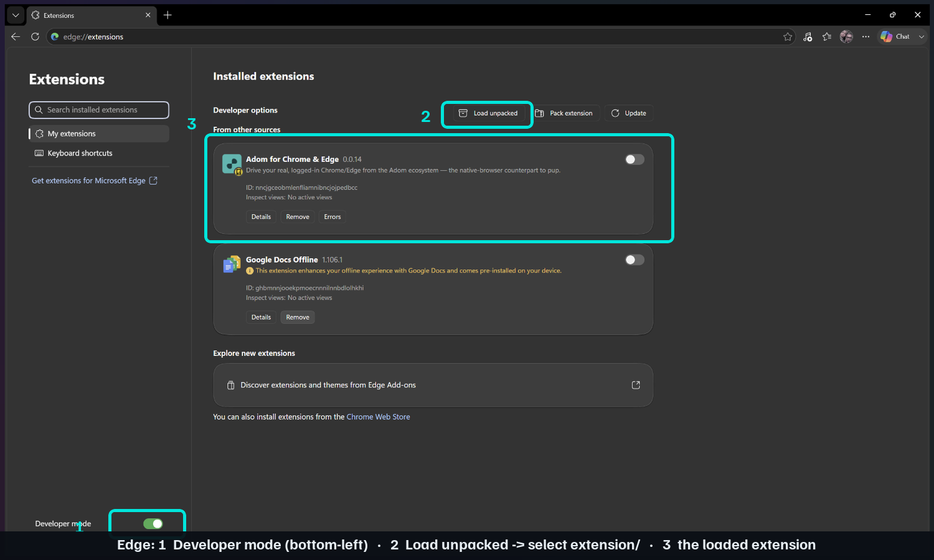The width and height of the screenshot is (934, 560).
Task: Open Discover extensions and themes from Edge Add-ons
Action: 433,385
